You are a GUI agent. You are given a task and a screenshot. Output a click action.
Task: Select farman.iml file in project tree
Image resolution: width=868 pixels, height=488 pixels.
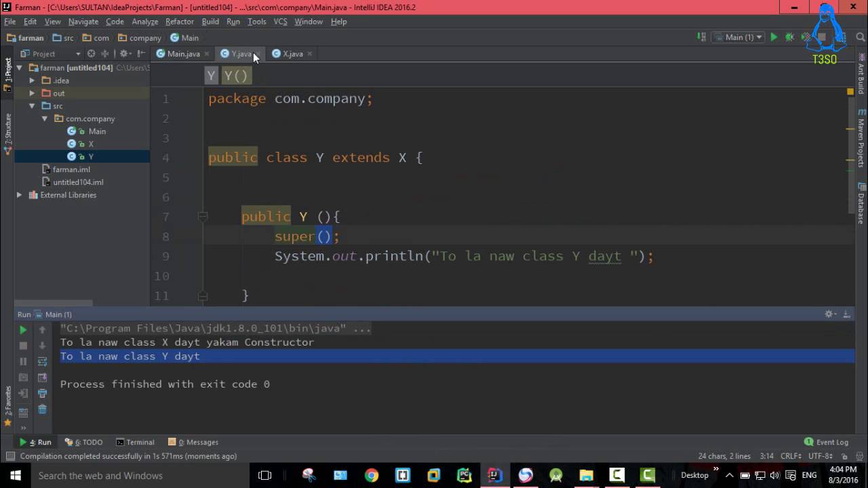pos(71,169)
